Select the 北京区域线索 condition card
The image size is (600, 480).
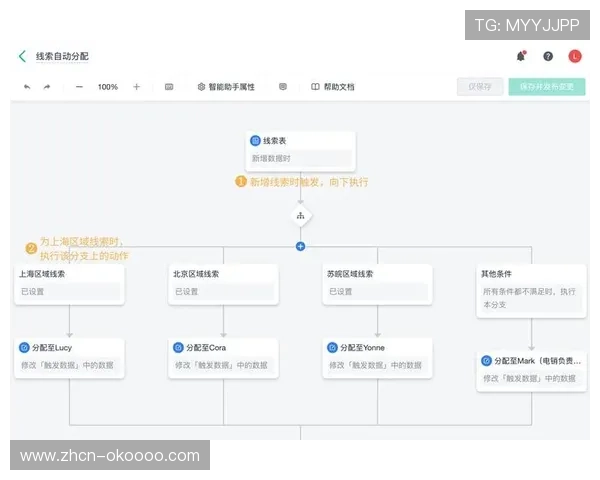(223, 284)
